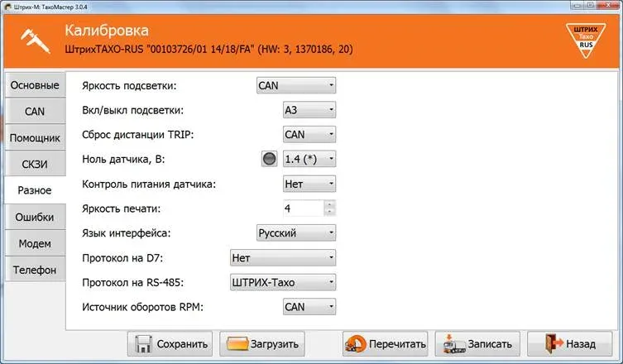Switch to the Телефон tab
623x364 pixels.
35,270
